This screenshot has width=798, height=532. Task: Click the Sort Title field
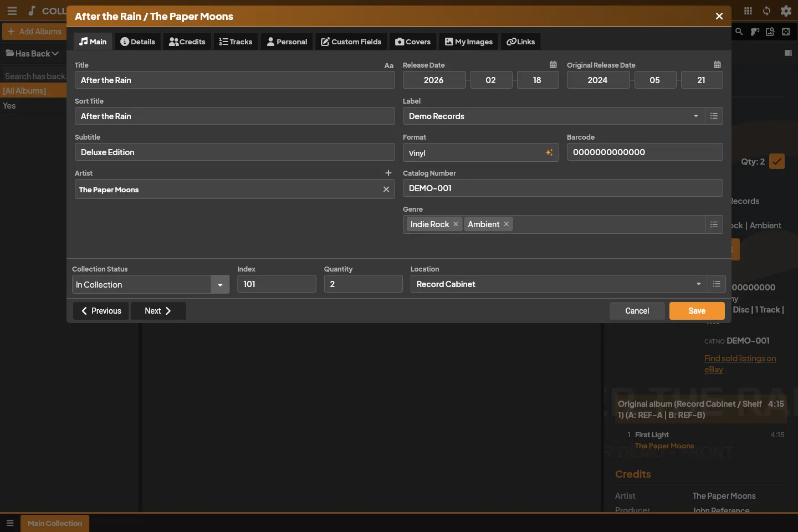pos(235,116)
